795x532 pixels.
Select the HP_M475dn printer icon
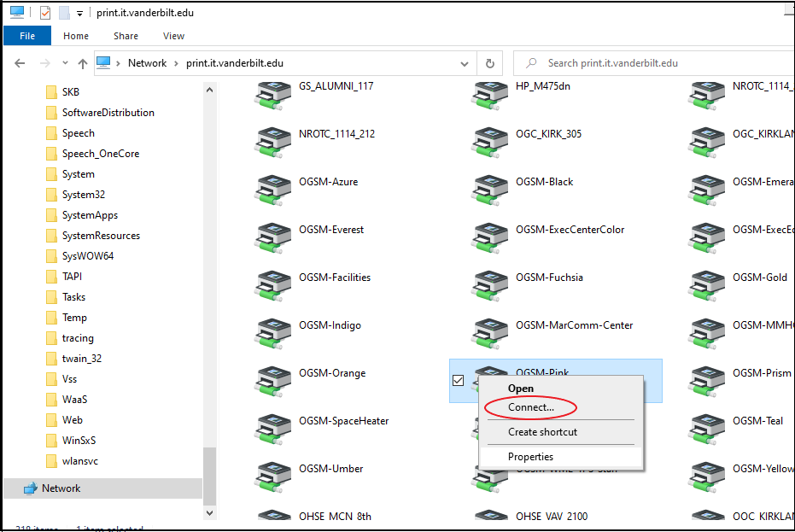pos(490,94)
